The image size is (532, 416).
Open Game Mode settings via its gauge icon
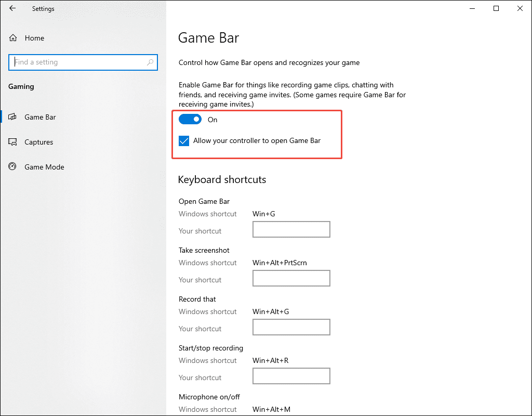12,167
